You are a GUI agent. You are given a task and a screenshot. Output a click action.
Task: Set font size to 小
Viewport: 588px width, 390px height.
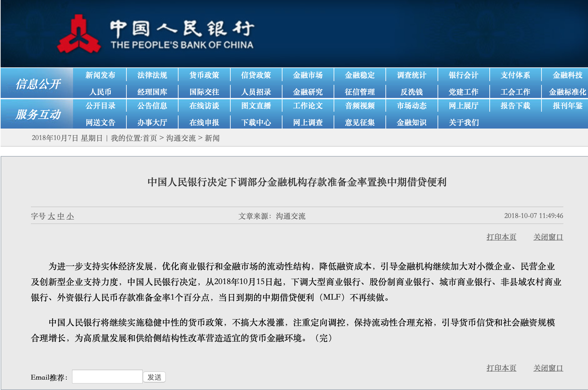(70, 216)
